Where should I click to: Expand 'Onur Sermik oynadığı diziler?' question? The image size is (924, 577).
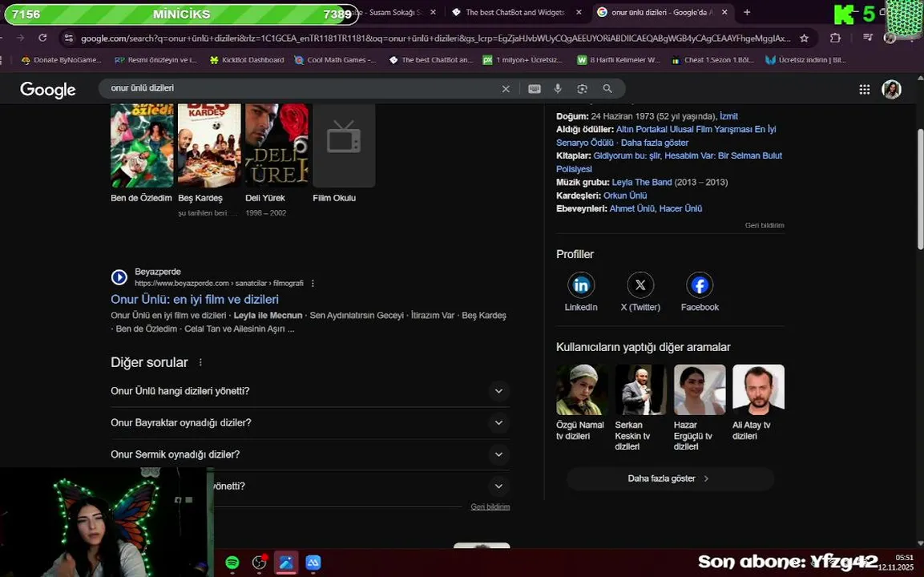[310, 454]
